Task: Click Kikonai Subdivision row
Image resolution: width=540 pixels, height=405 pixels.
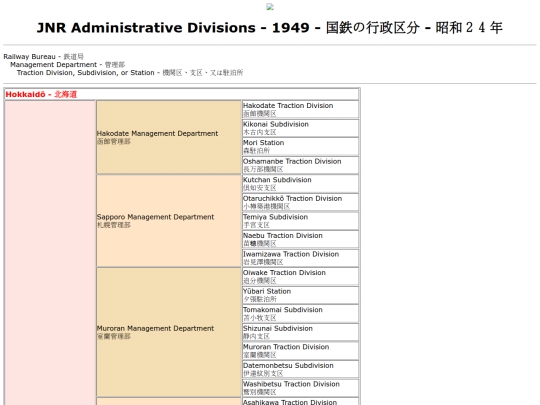Action: [300, 128]
